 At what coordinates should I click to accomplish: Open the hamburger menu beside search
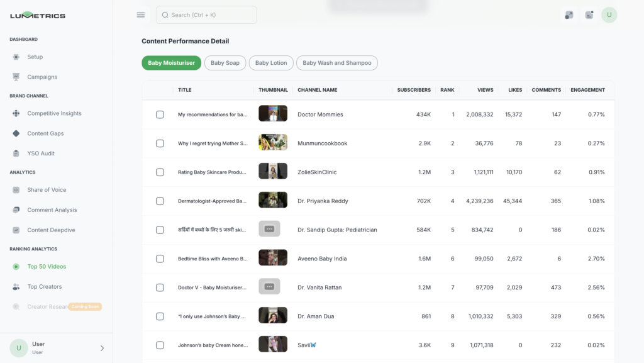(140, 14)
